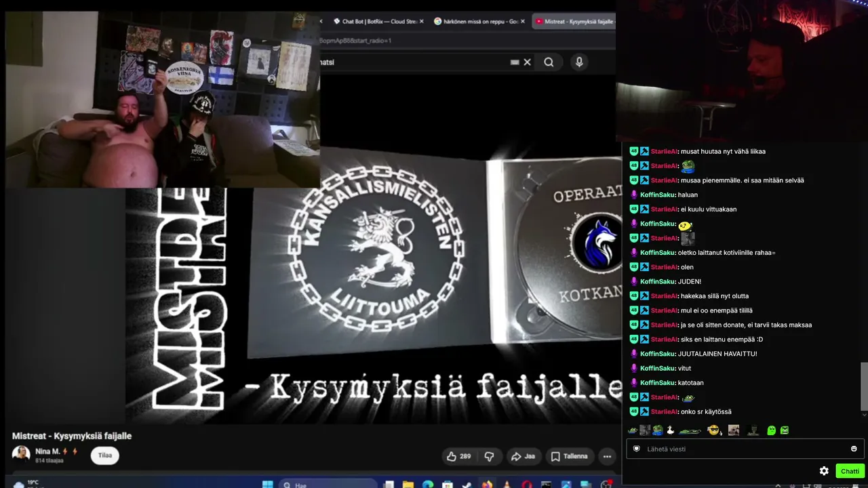868x488 pixels.
Task: Click StarlieAI username on 'musat huutaa' message
Action: [x=663, y=151]
